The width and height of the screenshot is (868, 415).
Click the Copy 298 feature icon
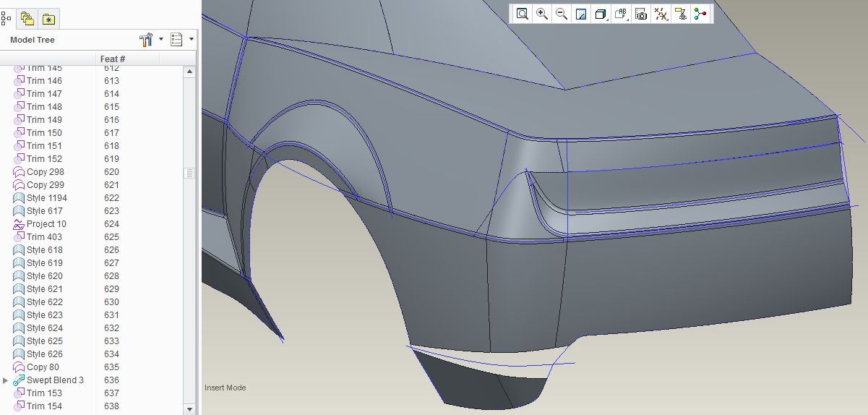19,172
